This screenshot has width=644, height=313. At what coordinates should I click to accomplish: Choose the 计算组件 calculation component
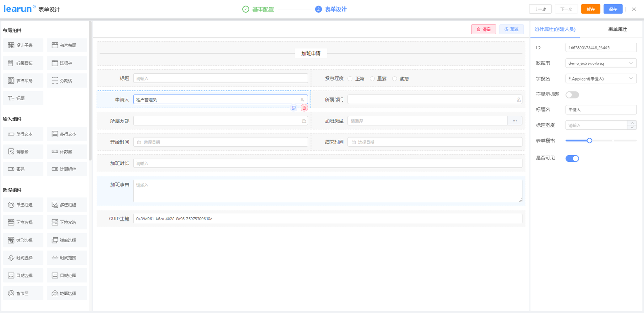click(x=67, y=169)
